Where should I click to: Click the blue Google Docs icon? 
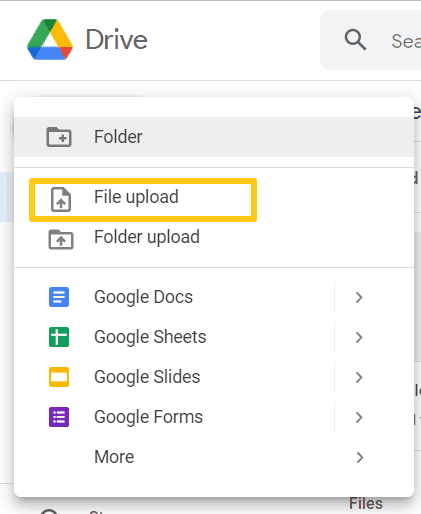pos(59,297)
